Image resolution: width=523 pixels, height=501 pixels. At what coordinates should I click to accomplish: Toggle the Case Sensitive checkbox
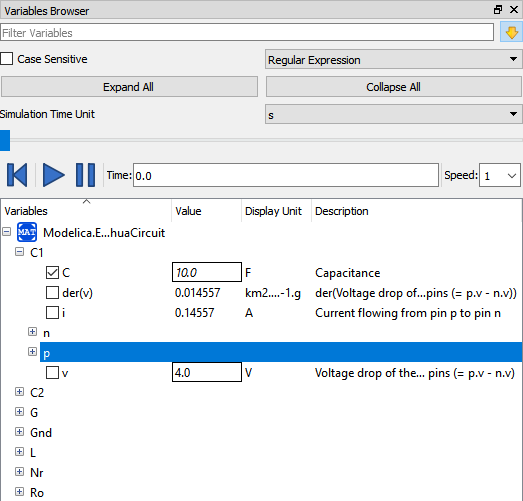(7, 59)
